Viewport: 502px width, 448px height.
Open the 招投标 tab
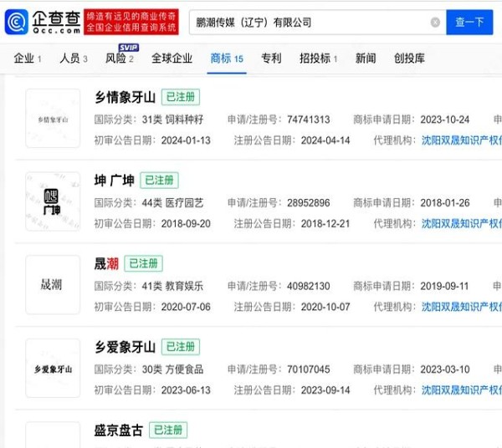[x=318, y=59]
